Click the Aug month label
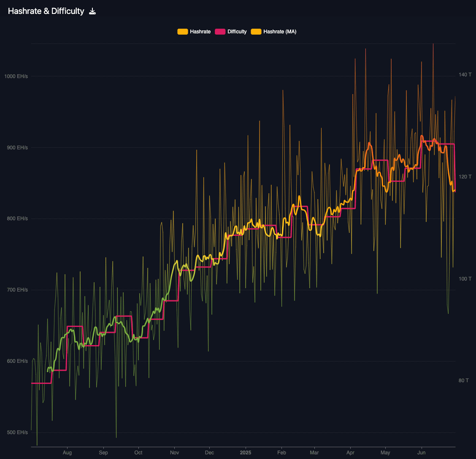Image resolution: width=476 pixels, height=459 pixels. 67,452
